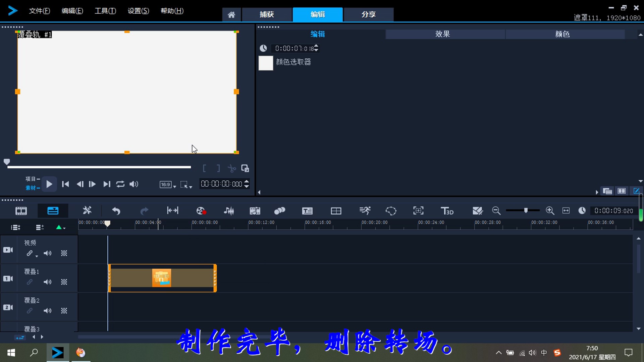This screenshot has height=362, width=644.
Task: Adjust preview timecode stepper arrows
Action: tap(247, 184)
